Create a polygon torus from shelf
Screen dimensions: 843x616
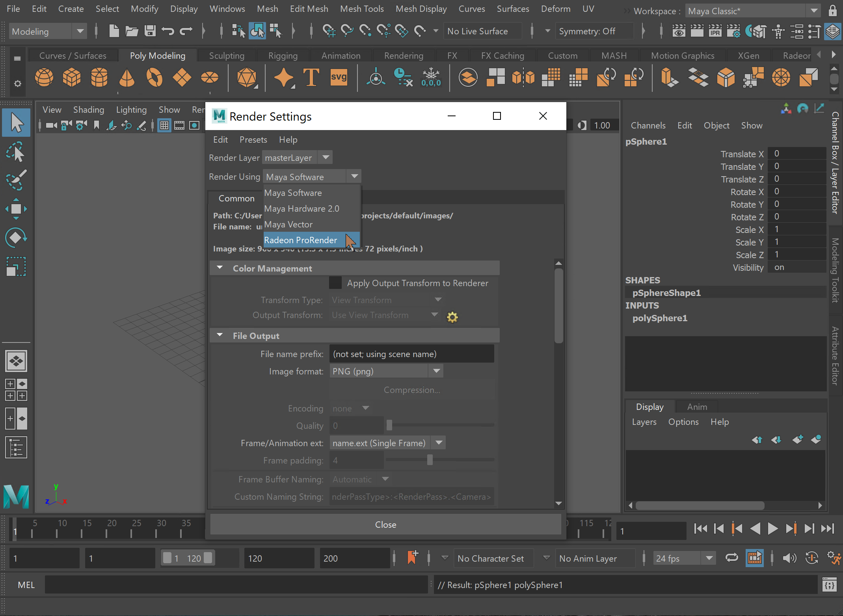click(x=154, y=77)
